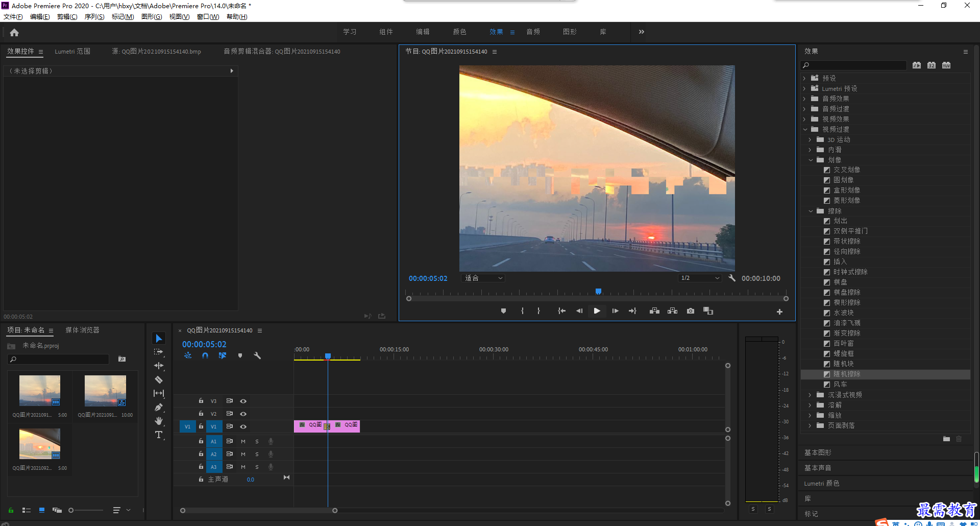
Task: Add marker in timeline header
Action: tap(240, 355)
